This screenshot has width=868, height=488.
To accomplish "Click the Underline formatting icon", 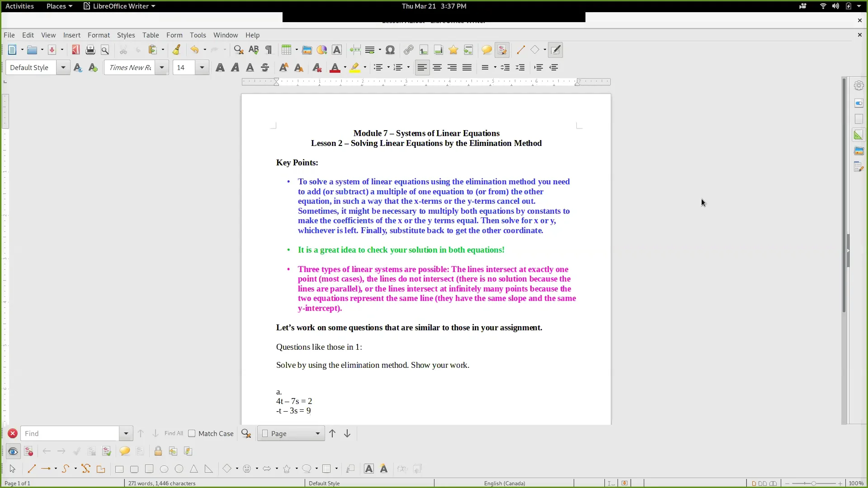I will [x=250, y=67].
